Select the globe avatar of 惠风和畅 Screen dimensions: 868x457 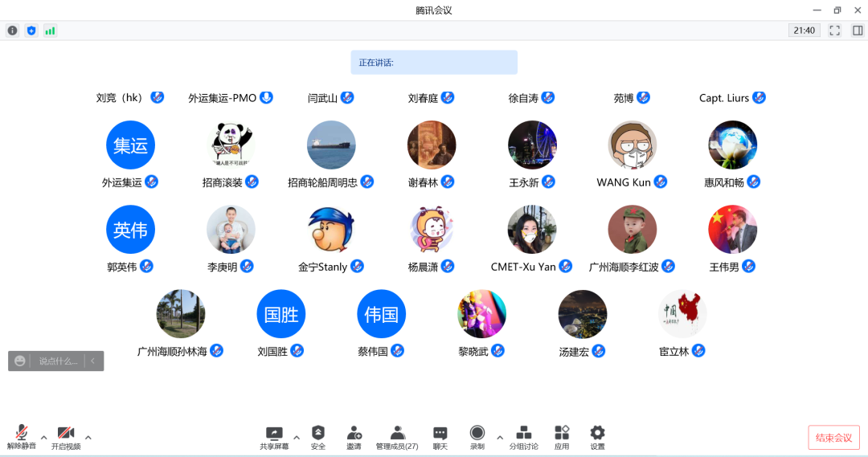tap(732, 145)
